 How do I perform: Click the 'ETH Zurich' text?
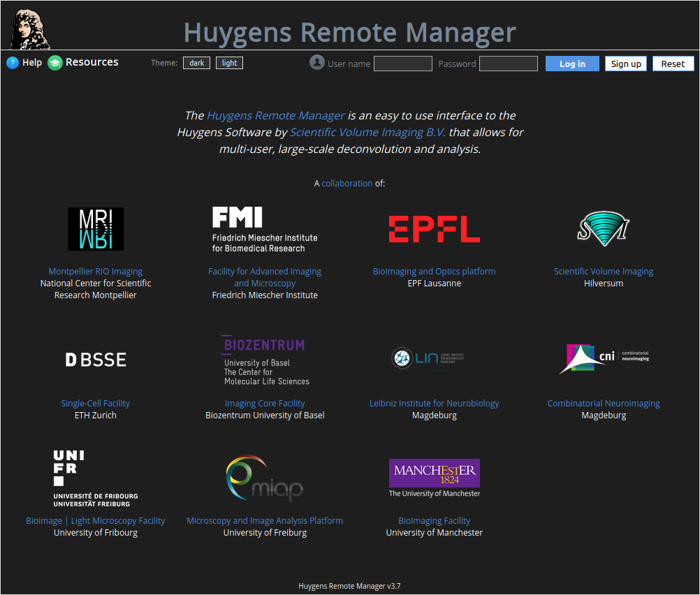click(x=96, y=416)
